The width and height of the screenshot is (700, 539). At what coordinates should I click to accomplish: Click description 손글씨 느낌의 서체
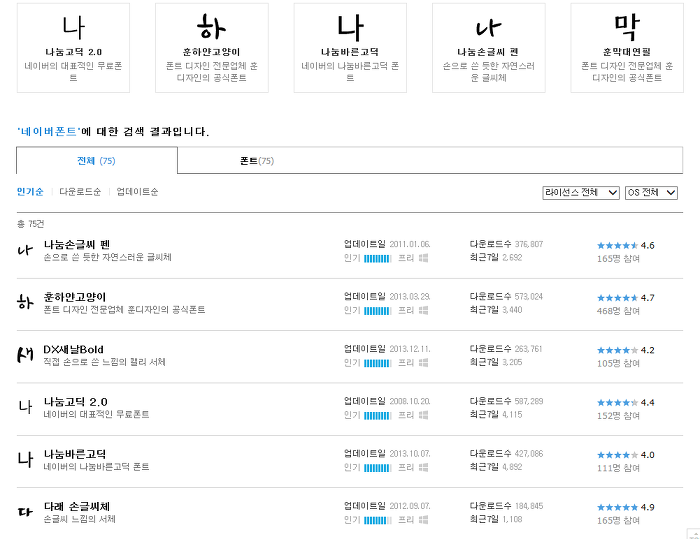click(x=79, y=519)
